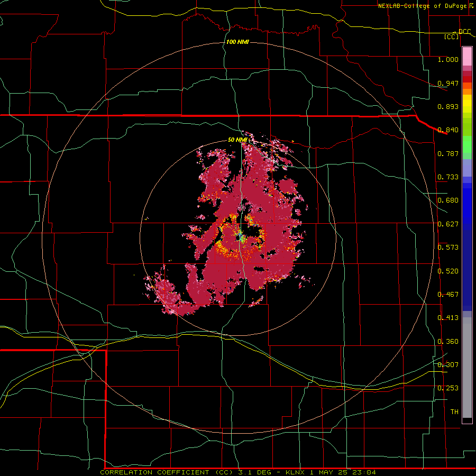Click the 0.627 scale value
This screenshot has height=476, width=476.
click(x=448, y=224)
